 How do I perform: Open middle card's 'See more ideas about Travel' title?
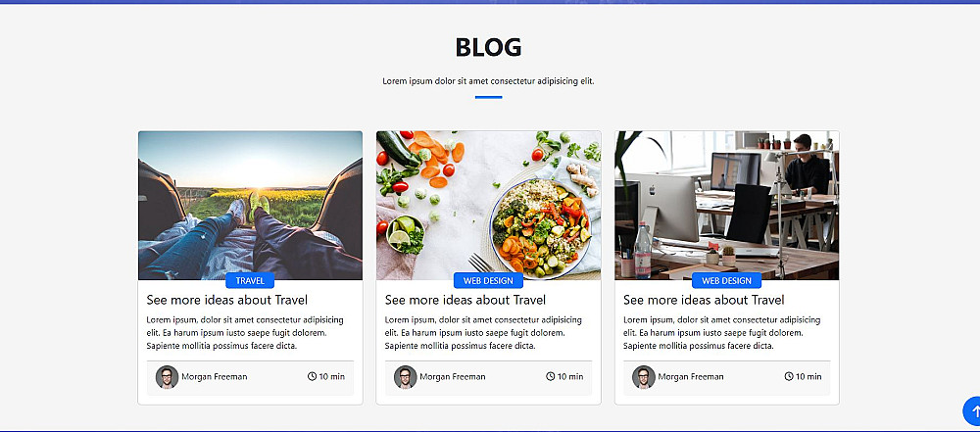pos(465,300)
